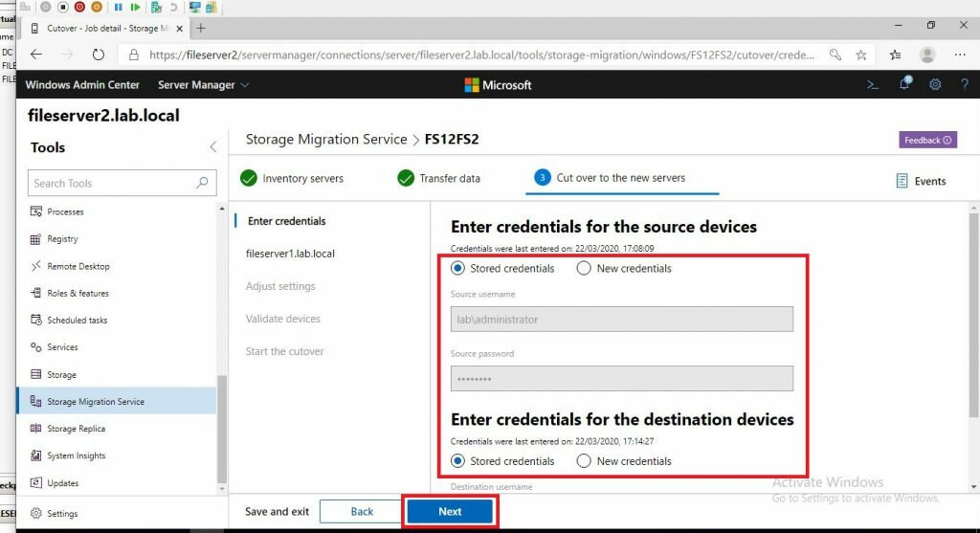
Task: Close the Cutover - Job detail tab
Action: coord(179,28)
